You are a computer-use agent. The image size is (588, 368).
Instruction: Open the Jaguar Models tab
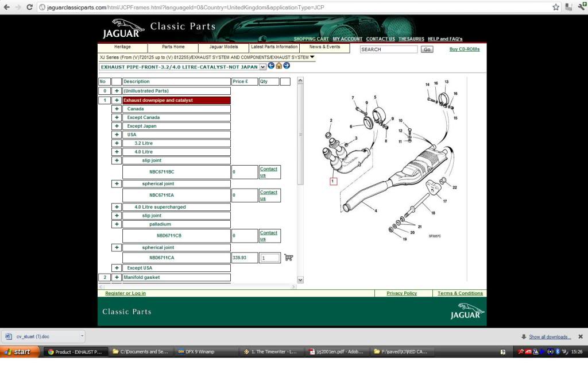[x=223, y=47]
